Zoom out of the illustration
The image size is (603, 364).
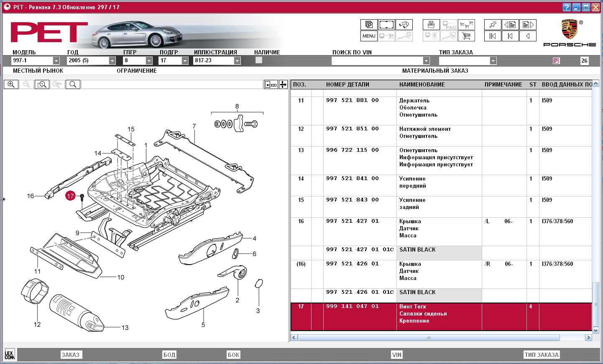click(x=26, y=84)
